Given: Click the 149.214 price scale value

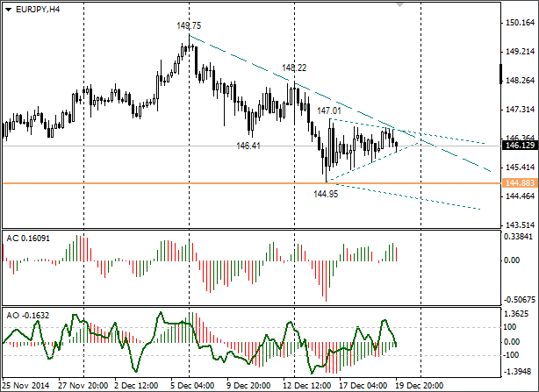Looking at the screenshot, I should tap(521, 52).
